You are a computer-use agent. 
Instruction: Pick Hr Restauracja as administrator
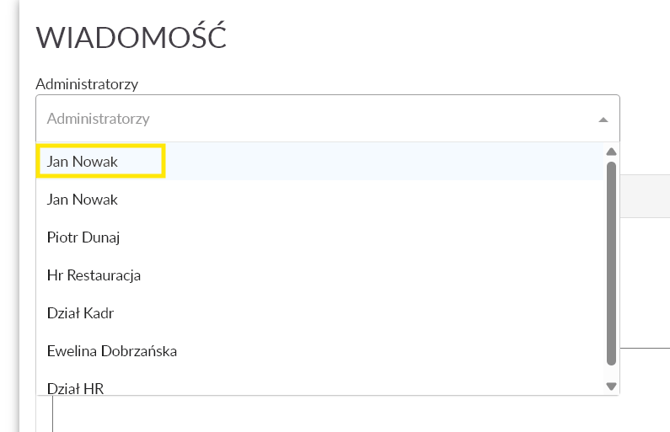(93, 275)
